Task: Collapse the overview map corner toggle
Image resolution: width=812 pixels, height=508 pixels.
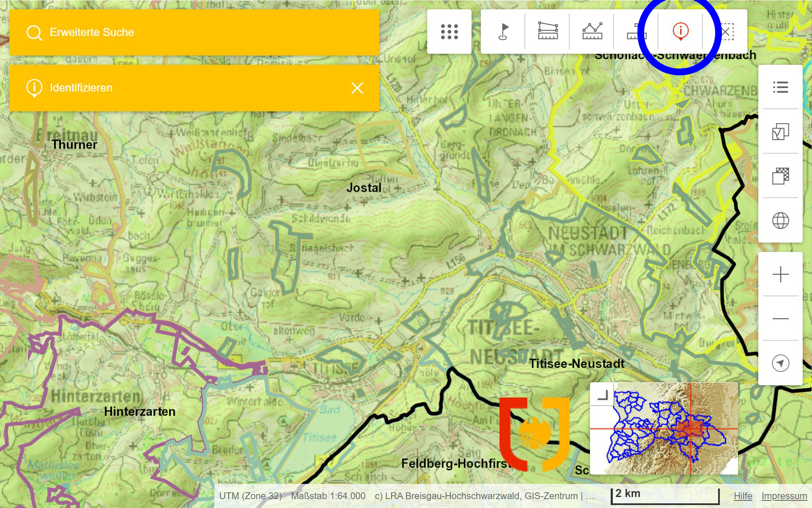Action: pyautogui.click(x=602, y=395)
